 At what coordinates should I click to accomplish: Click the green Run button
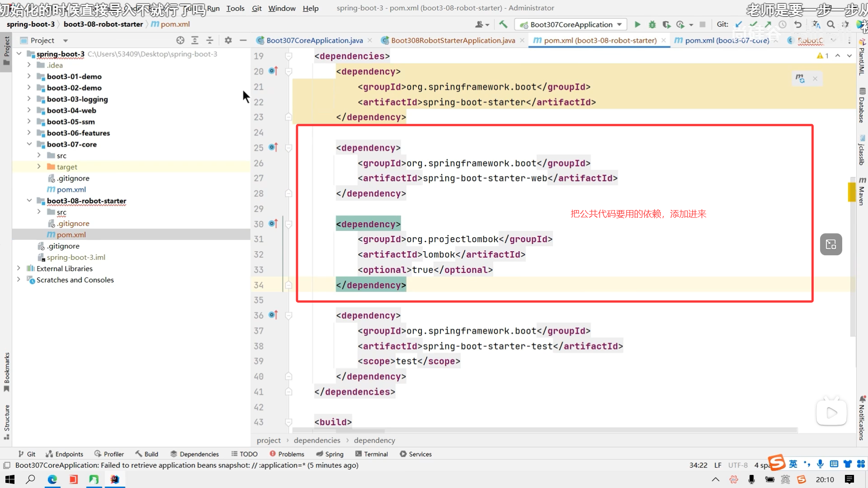point(637,24)
